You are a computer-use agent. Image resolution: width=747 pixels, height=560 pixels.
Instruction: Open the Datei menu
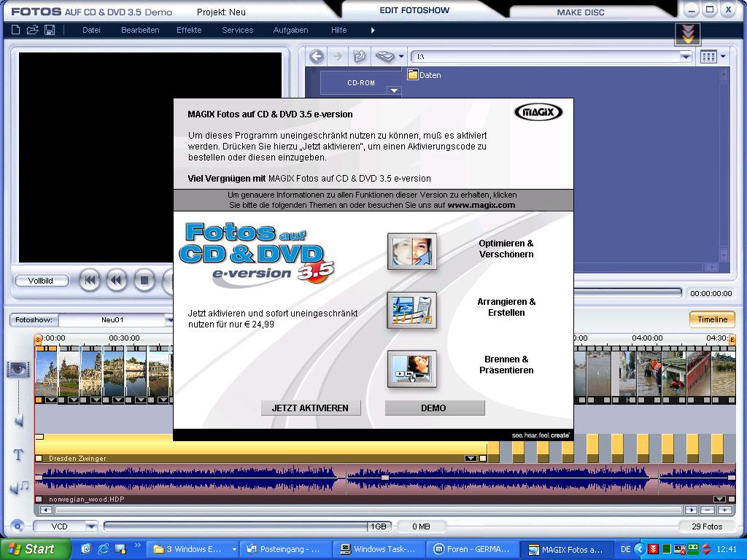click(x=91, y=30)
